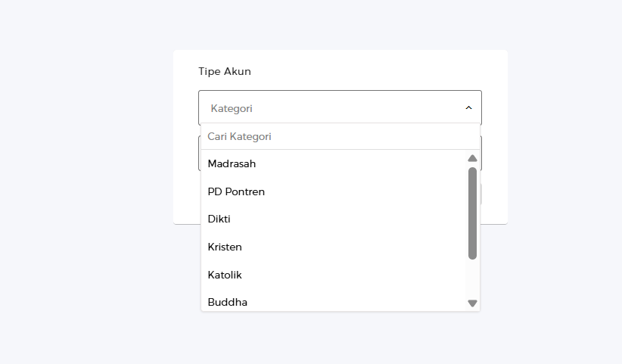This screenshot has height=364, width=622.
Task: Click the scroll up arrow in the list
Action: (472, 158)
